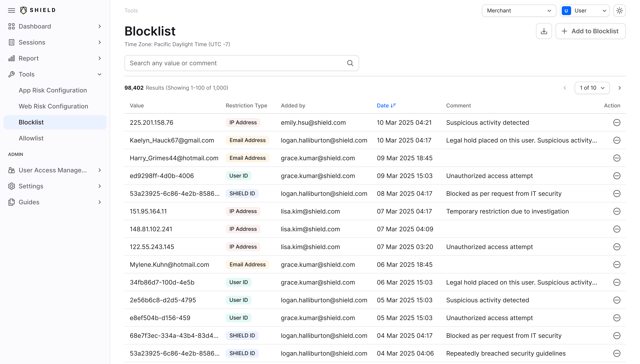Expand the Settings menu
This screenshot has width=640, height=364.
(x=55, y=186)
